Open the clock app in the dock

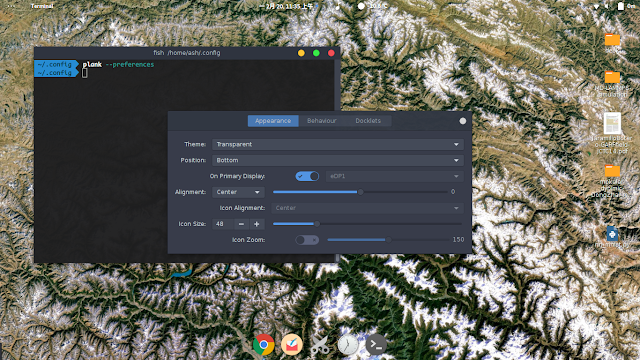(x=348, y=345)
